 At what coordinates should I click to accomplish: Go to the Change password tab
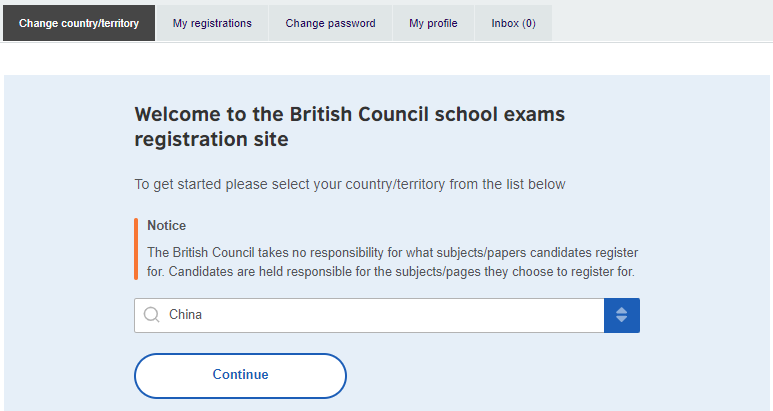330,23
